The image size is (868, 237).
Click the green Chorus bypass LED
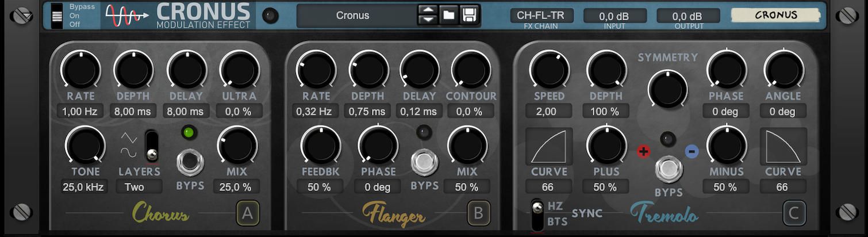tap(189, 132)
